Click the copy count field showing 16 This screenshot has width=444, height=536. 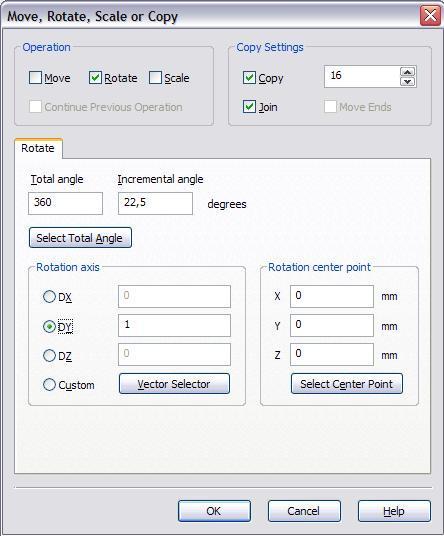(x=362, y=76)
